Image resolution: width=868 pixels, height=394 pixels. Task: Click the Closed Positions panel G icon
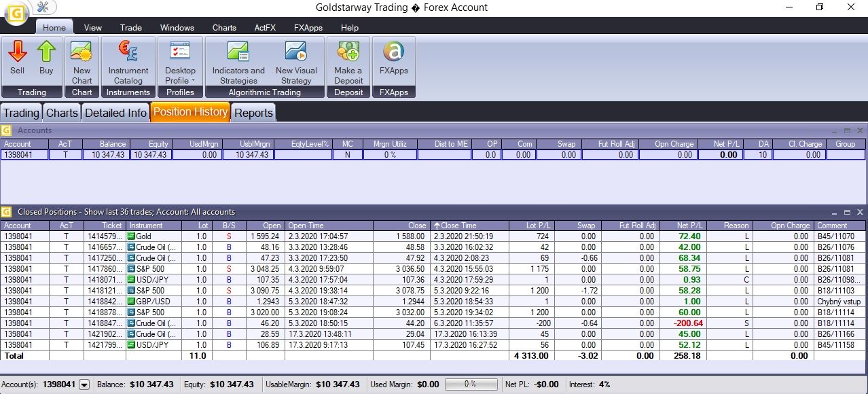pyautogui.click(x=6, y=212)
